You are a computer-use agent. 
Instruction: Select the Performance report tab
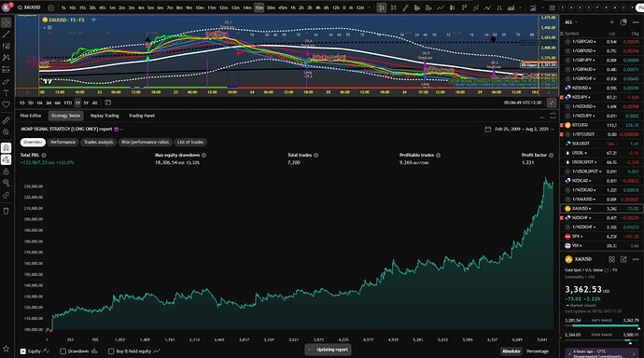[63, 143]
